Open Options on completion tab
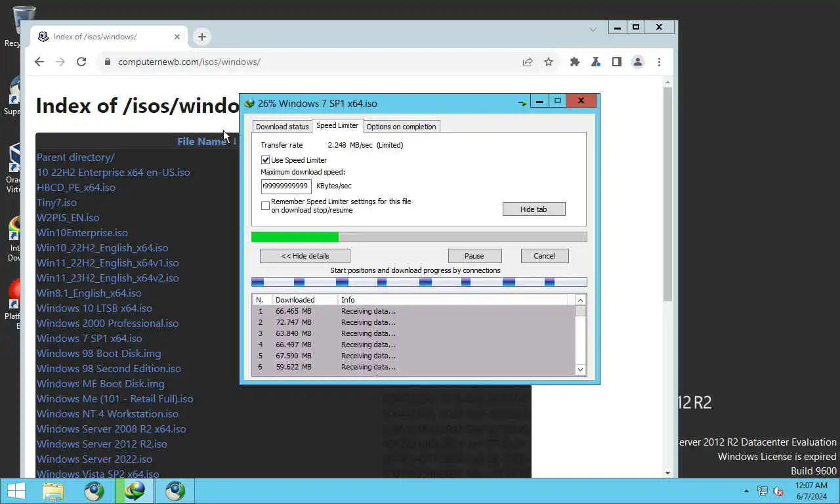840x504 pixels. (401, 127)
